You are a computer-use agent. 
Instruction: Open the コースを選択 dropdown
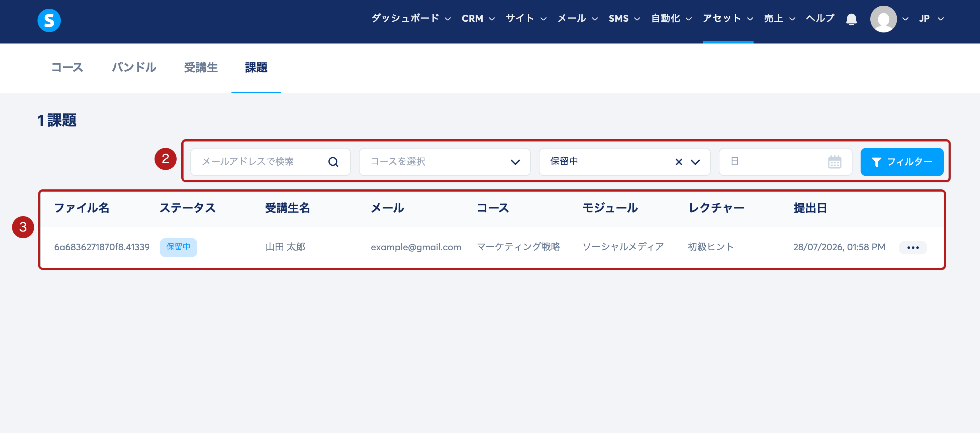tap(445, 162)
